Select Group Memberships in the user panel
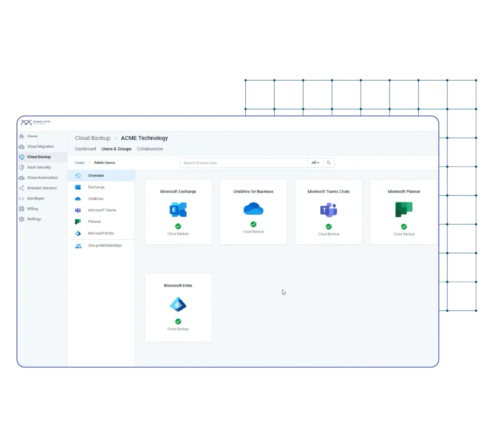Screen dimensions: 489x448 pyautogui.click(x=101, y=246)
